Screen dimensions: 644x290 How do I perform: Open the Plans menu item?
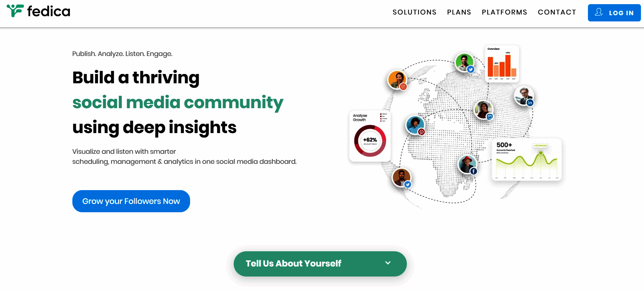click(459, 12)
